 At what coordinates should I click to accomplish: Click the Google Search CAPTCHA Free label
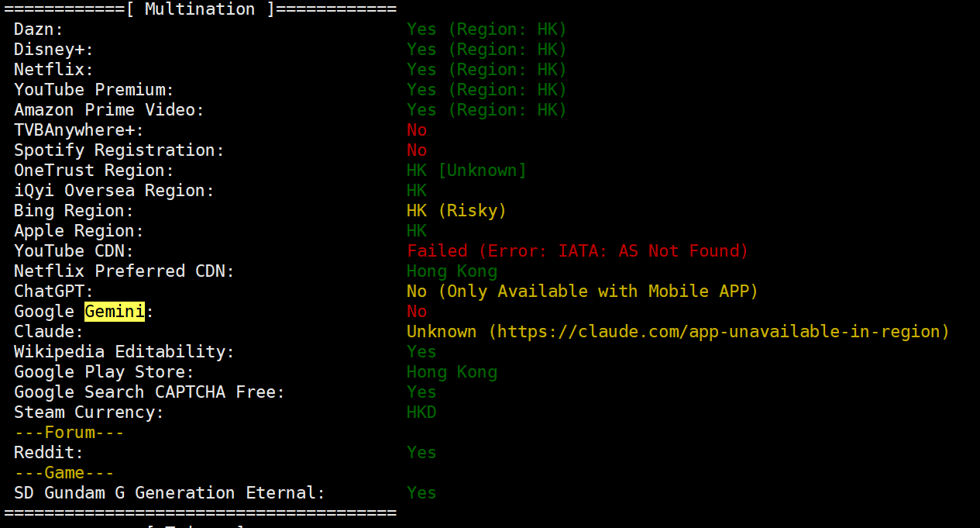[150, 392]
